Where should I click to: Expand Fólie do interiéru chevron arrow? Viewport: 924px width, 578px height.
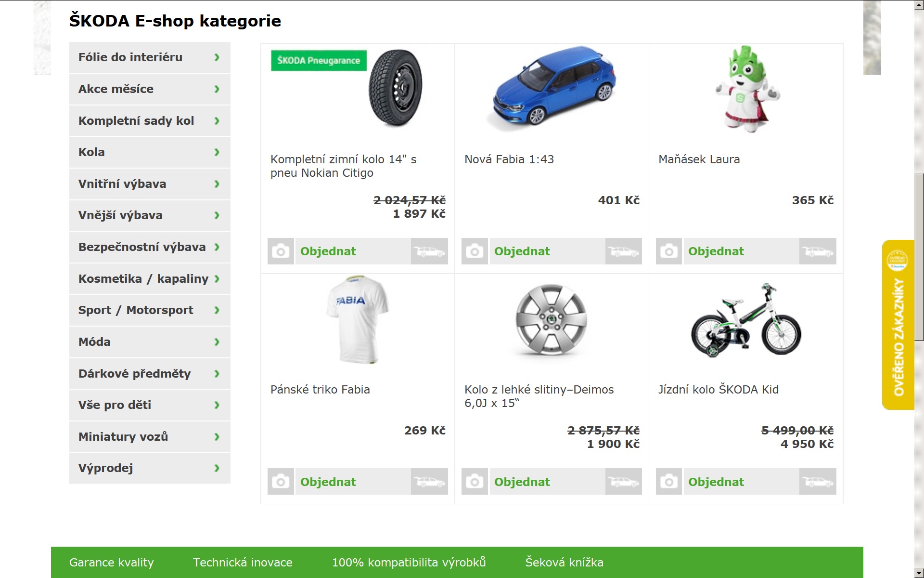pos(217,57)
